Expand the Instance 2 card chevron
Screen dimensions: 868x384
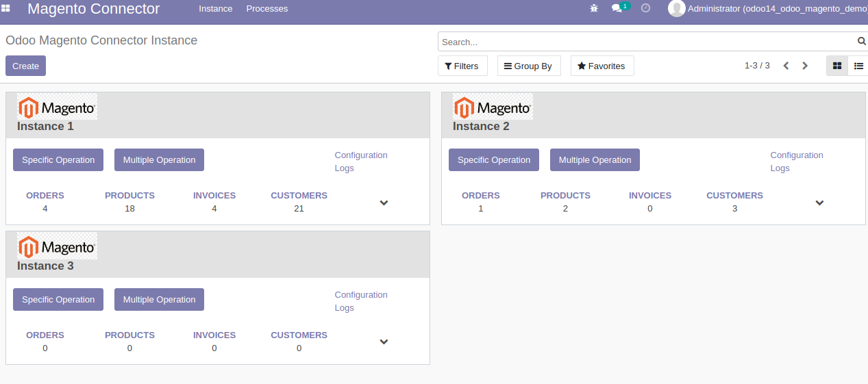(819, 203)
